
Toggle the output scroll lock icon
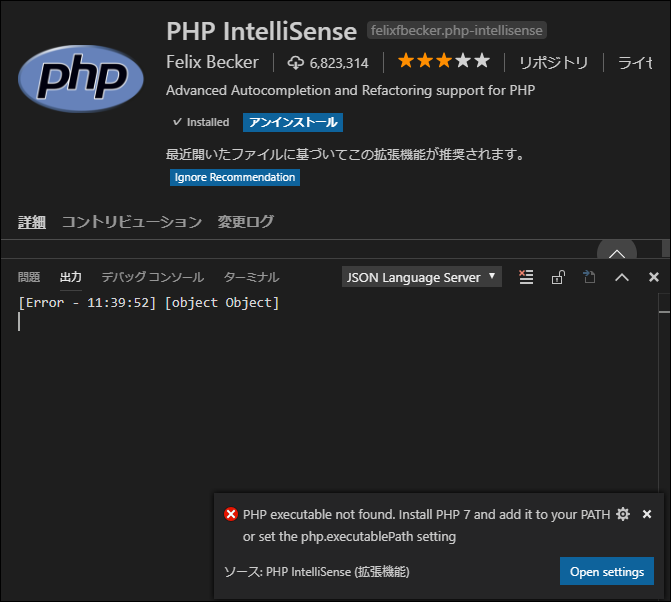[x=558, y=277]
